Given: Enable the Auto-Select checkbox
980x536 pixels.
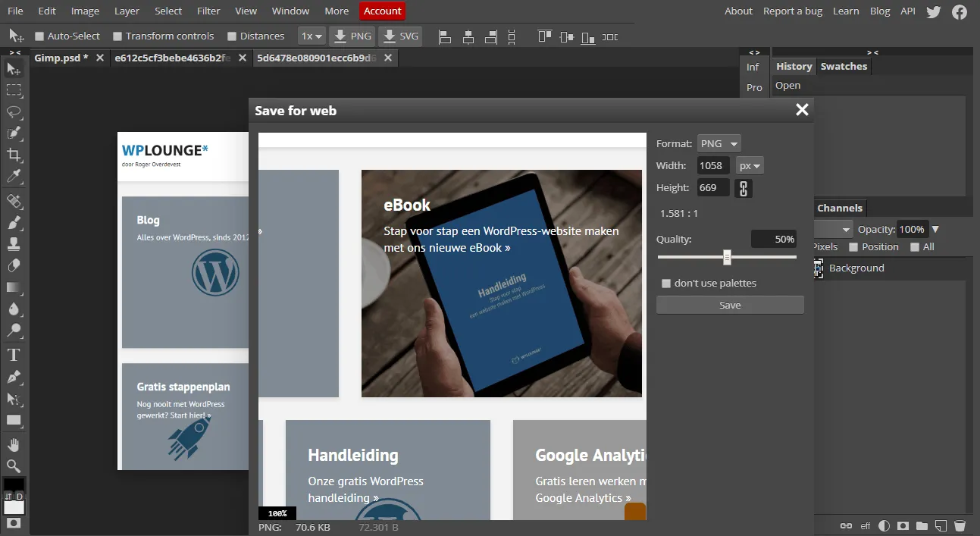Looking at the screenshot, I should [x=39, y=36].
